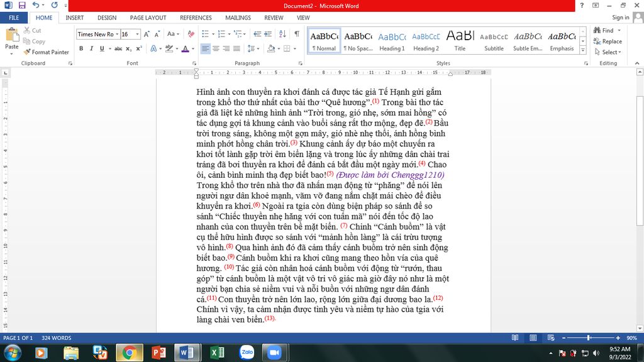Apply strikethrough formatting
Viewport: 644px width, 362px height.
tap(118, 48)
